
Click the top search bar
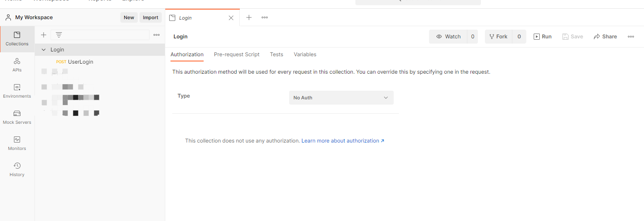(418, 2)
